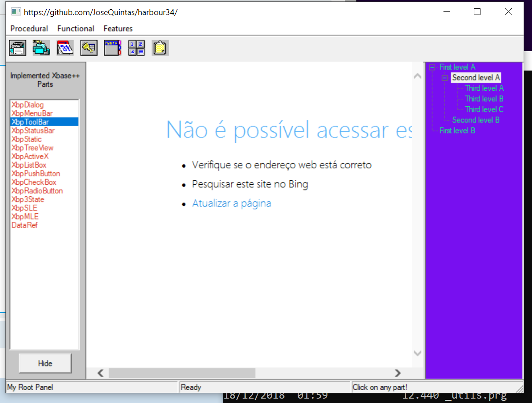Click the browser vertical scrollbar down arrow
532x403 pixels.
point(417,353)
